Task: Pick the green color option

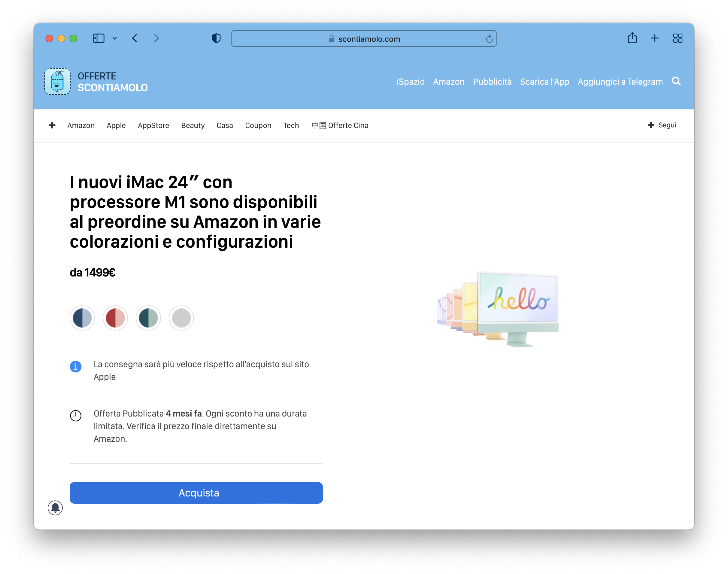Action: (148, 318)
